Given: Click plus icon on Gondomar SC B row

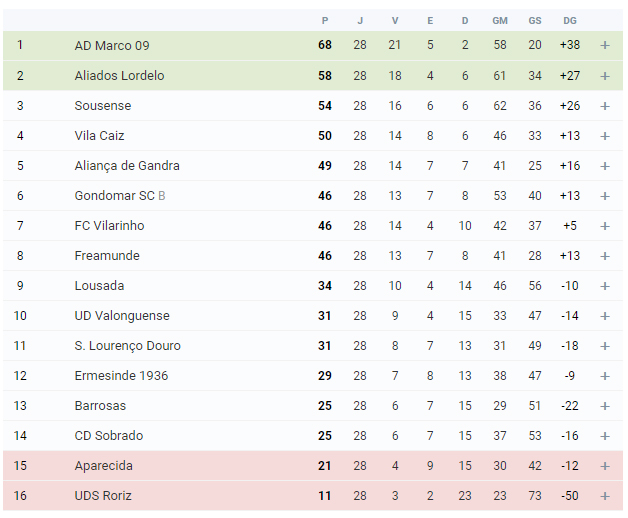Looking at the screenshot, I should click(x=605, y=196).
